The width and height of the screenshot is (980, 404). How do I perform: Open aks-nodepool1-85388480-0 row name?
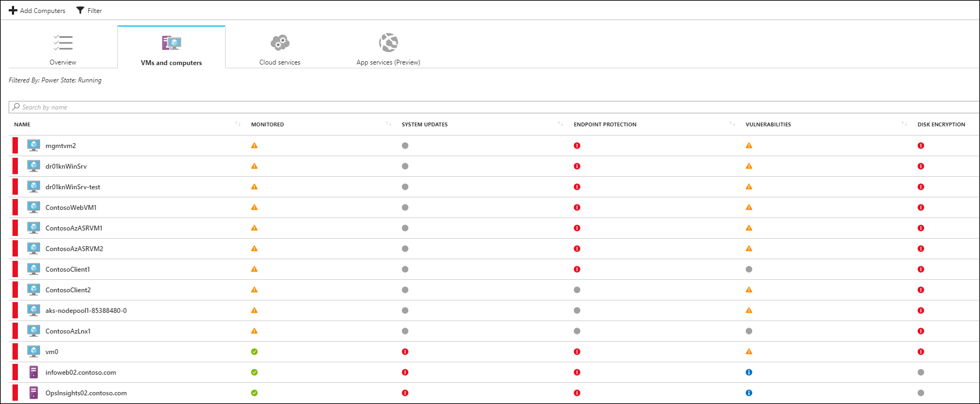[x=86, y=311]
